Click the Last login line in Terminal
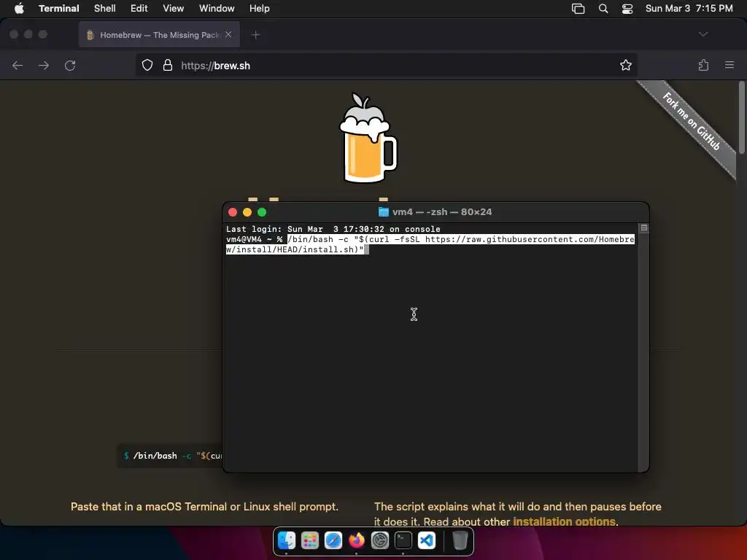Viewport: 747px width, 560px height. tap(333, 229)
